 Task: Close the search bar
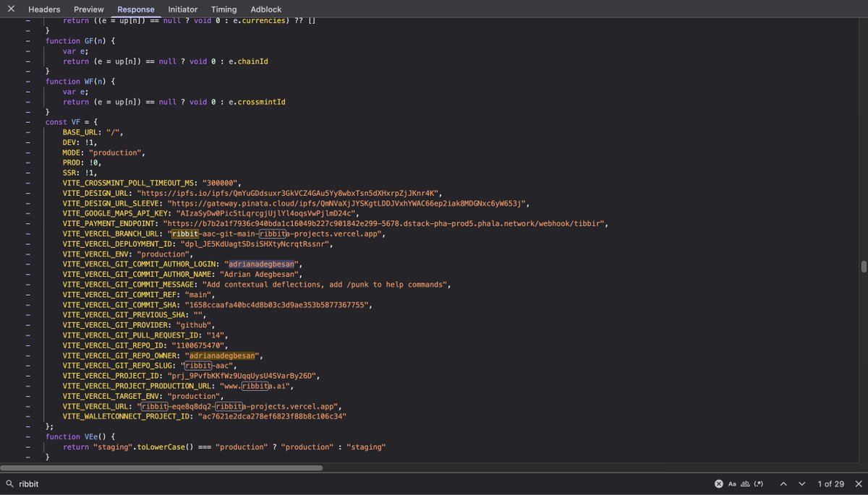point(858,483)
